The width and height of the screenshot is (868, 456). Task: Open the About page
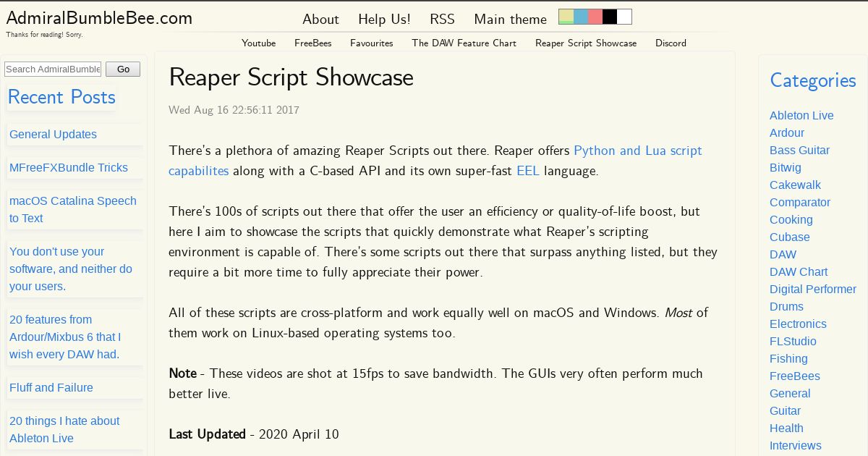[320, 20]
